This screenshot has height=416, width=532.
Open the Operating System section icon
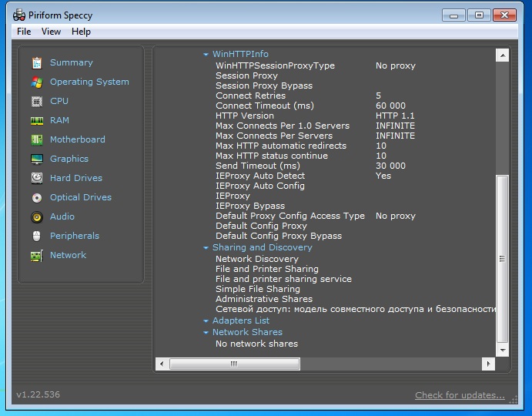36,82
